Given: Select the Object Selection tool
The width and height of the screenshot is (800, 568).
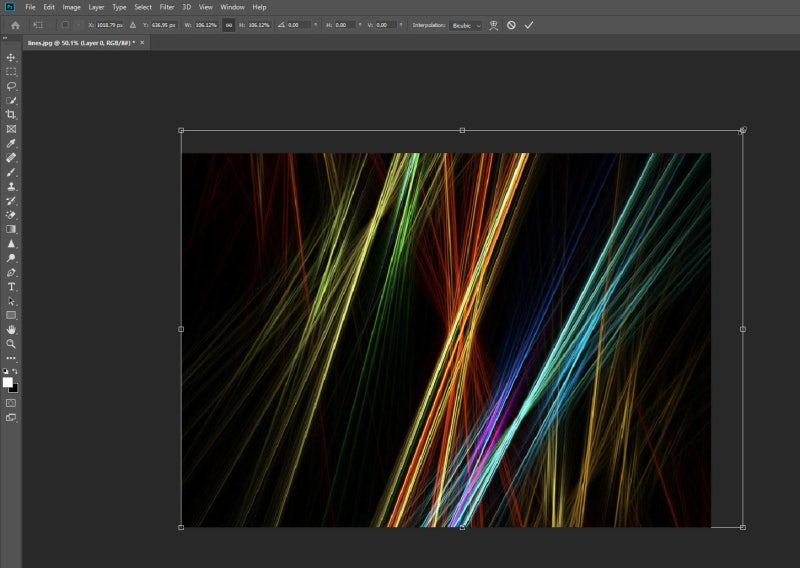Looking at the screenshot, I should pos(11,101).
